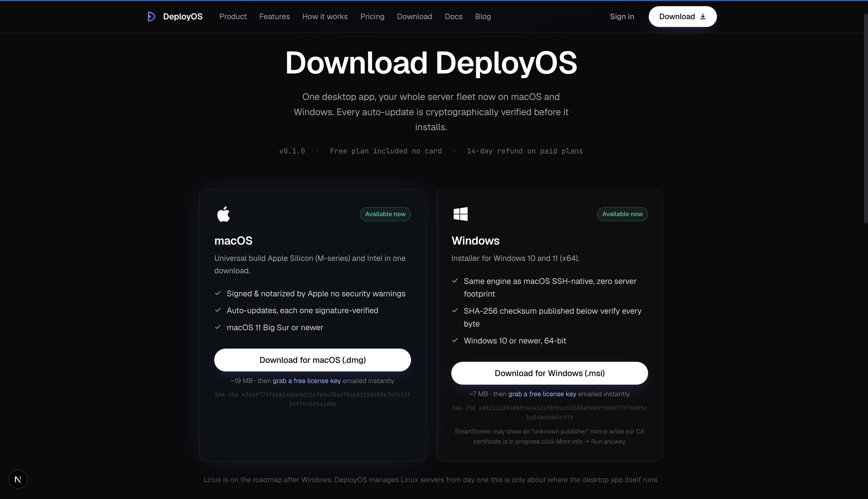Click "Installer for Windows 10 and 11" description
The width and height of the screenshot is (868, 499).
click(x=515, y=258)
